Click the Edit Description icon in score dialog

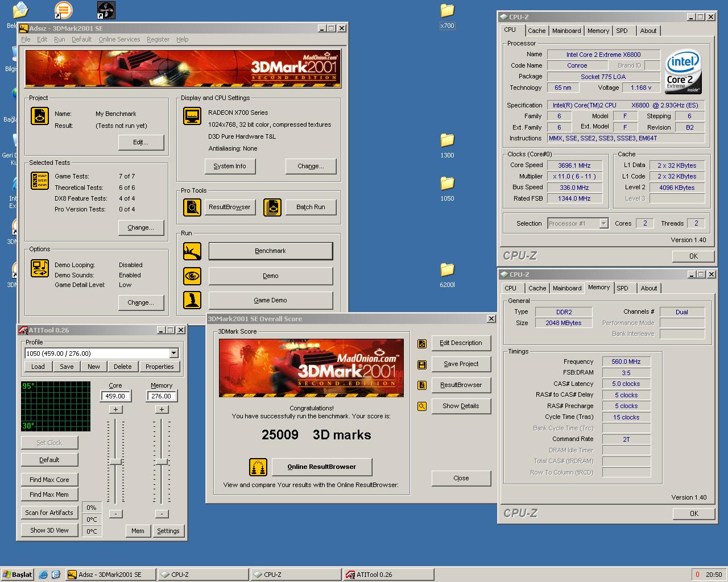[421, 343]
